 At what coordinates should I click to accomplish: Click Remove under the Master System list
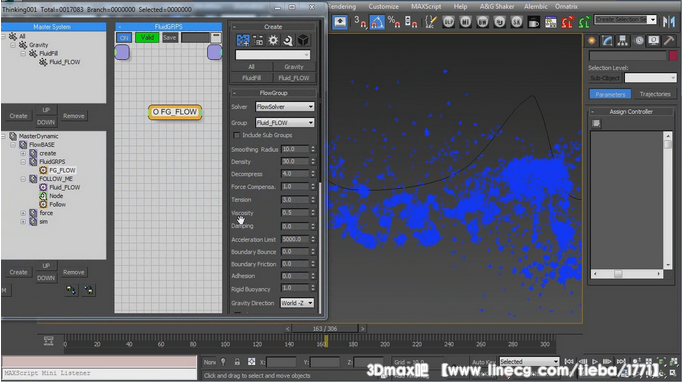click(74, 116)
